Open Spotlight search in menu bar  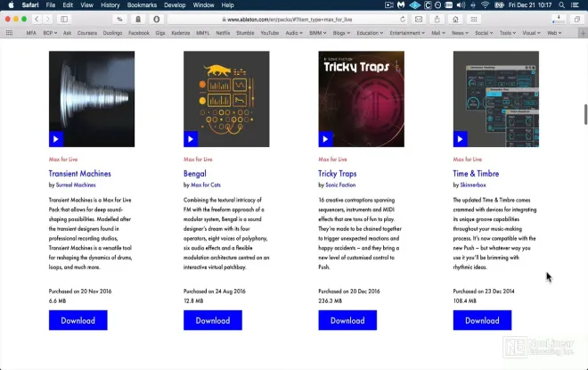pyautogui.click(x=561, y=4)
